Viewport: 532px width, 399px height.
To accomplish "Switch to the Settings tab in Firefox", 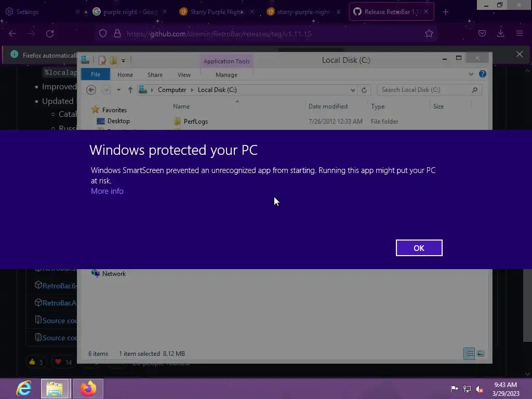I will coord(41,12).
